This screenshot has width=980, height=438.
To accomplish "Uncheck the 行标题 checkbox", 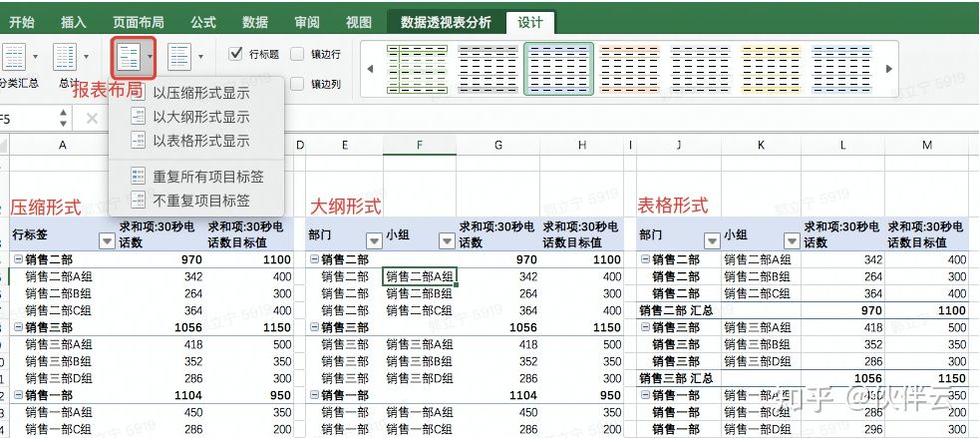I will (236, 54).
